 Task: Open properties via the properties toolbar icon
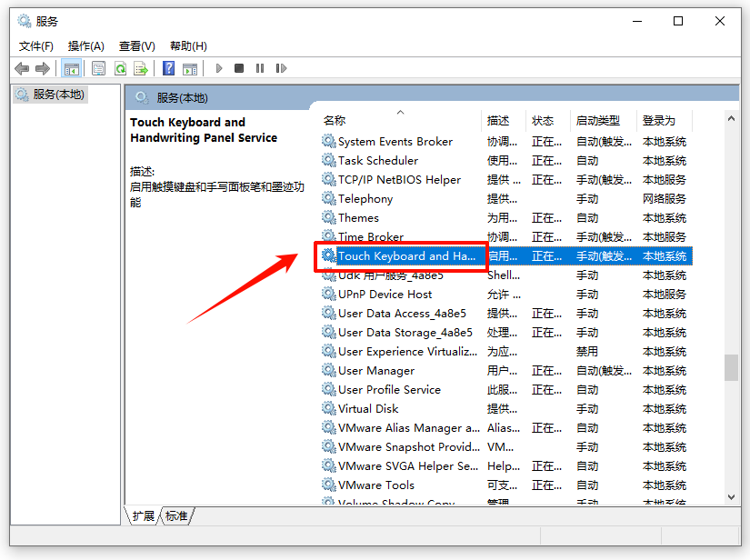pyautogui.click(x=98, y=67)
